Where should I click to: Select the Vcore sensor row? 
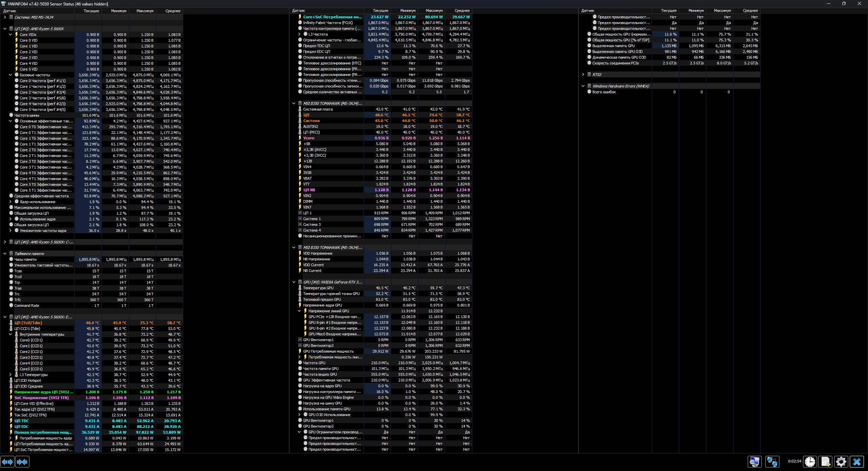309,138
